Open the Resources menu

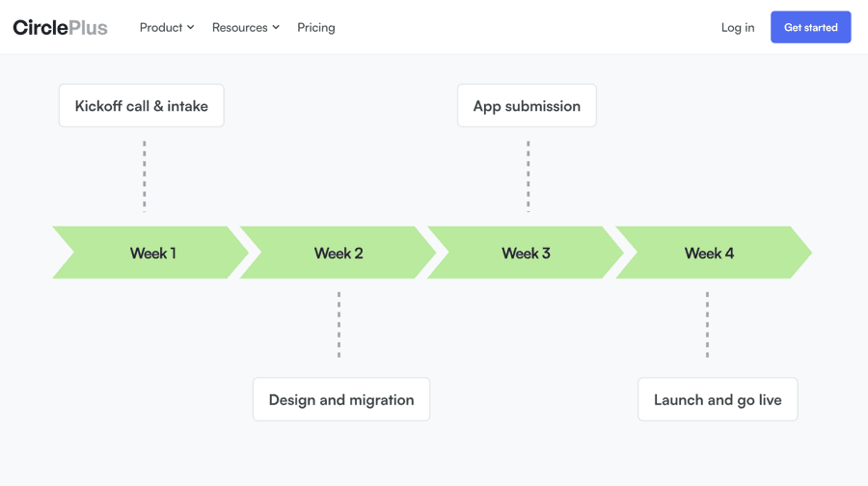pos(240,27)
